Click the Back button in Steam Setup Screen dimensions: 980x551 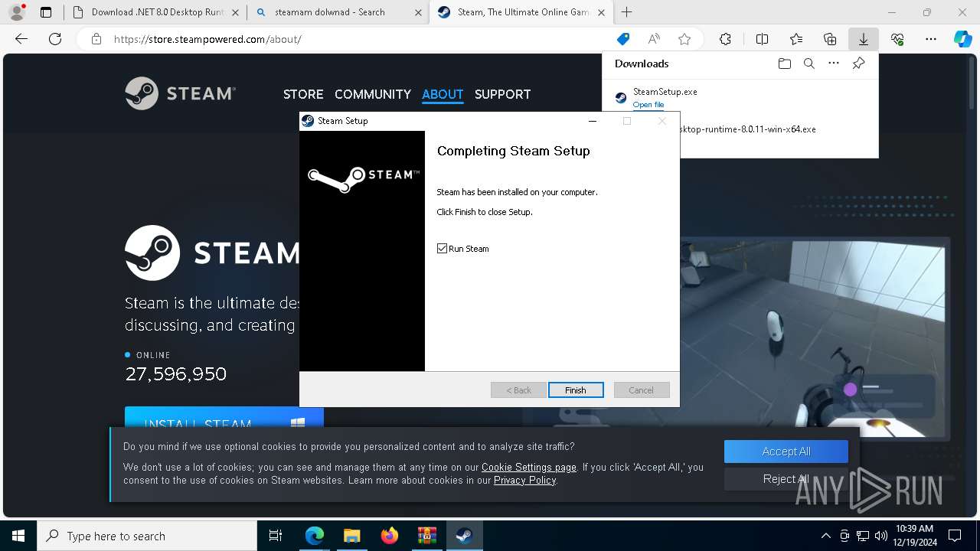pyautogui.click(x=518, y=390)
